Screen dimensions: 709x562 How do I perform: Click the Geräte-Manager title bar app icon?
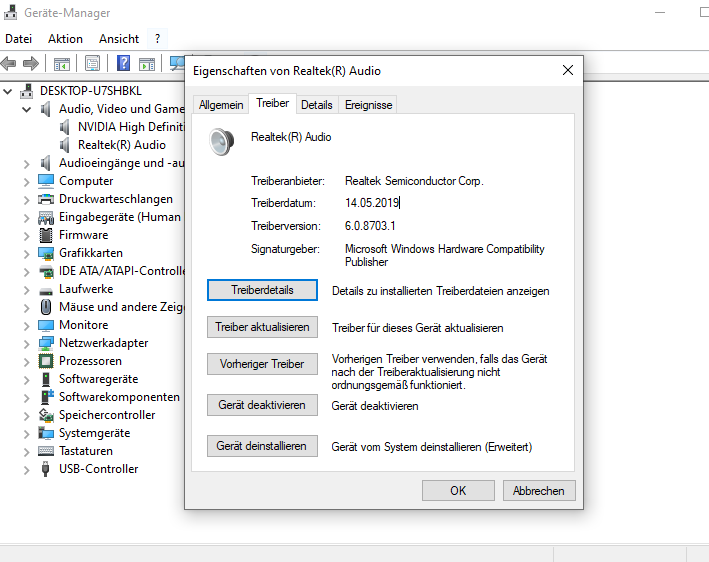11,12
